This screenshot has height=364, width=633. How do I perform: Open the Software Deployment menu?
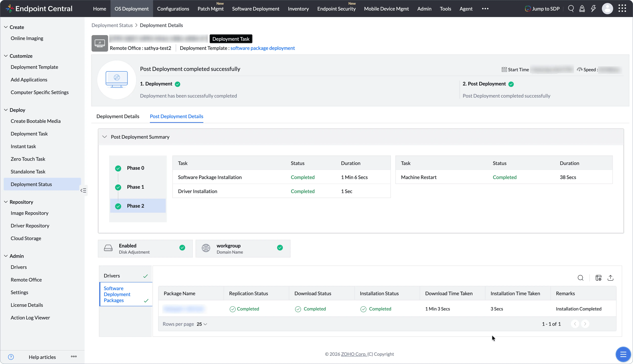pos(256,8)
